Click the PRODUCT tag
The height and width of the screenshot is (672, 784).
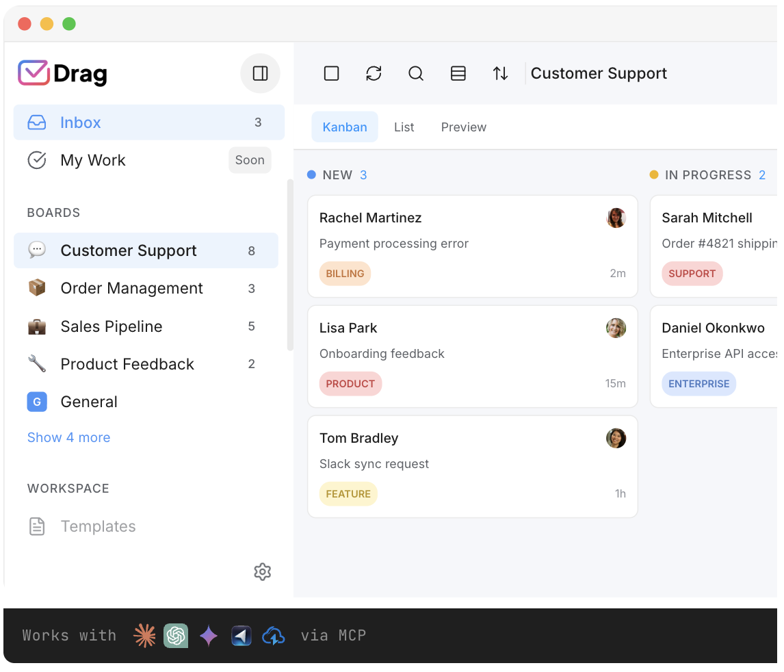(350, 383)
